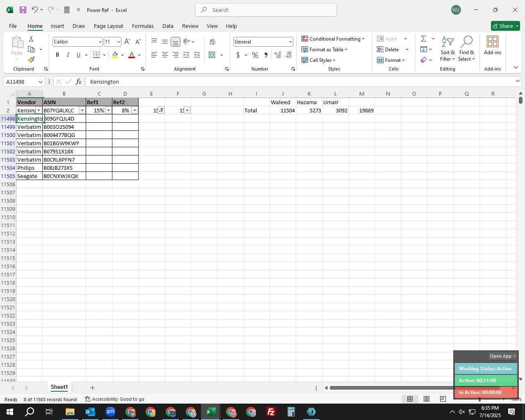
Task: Click AutoSum sigma icon
Action: pos(424,39)
